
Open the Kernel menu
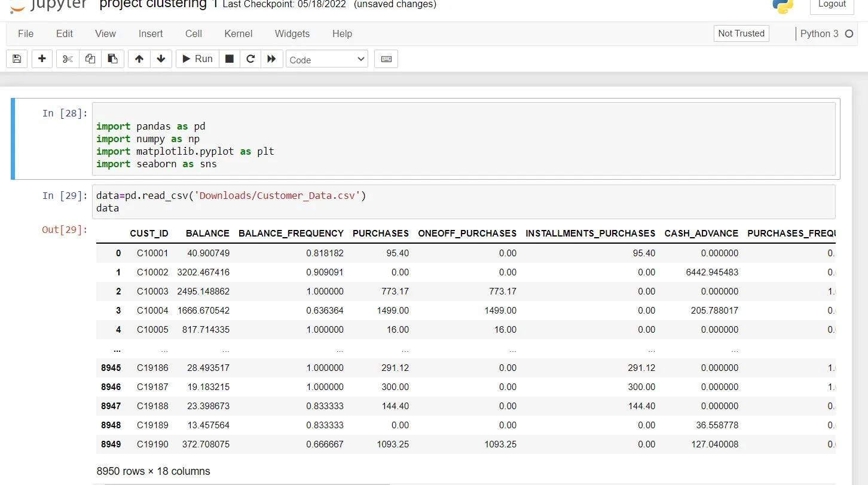pos(238,33)
